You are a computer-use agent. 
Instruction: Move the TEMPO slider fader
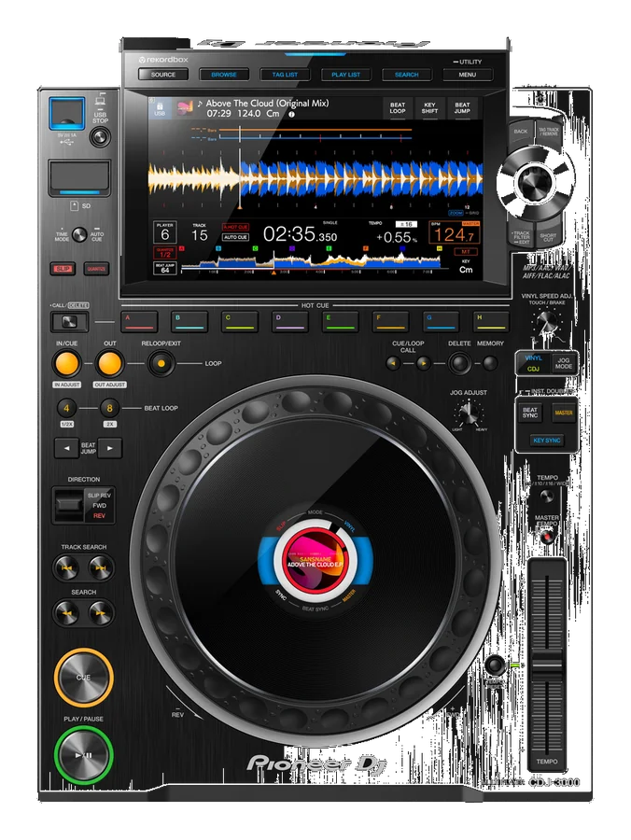(x=547, y=665)
